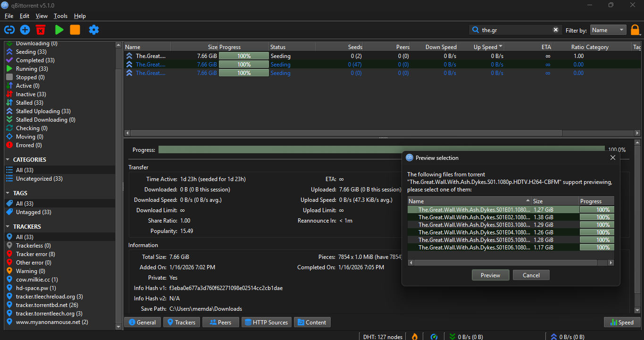Click sidebar scrollbar down arrow
Viewport: 644px width, 340px height.
(119, 326)
